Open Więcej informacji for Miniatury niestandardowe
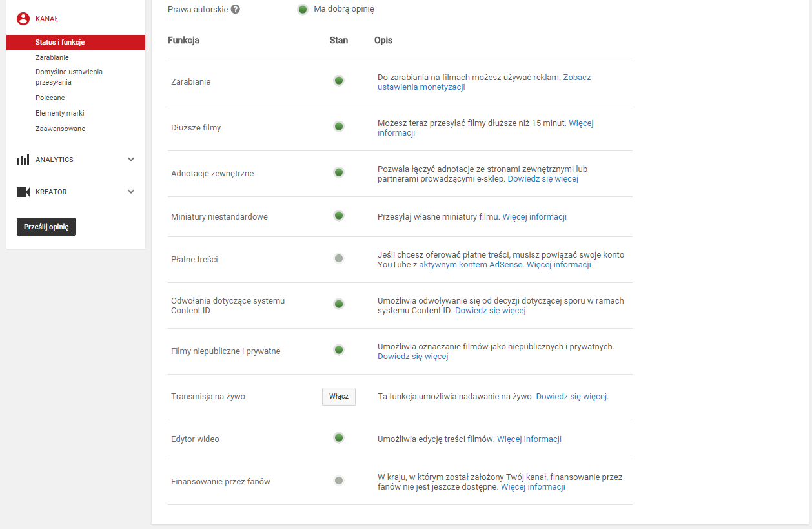This screenshot has height=529, width=812. [x=534, y=217]
